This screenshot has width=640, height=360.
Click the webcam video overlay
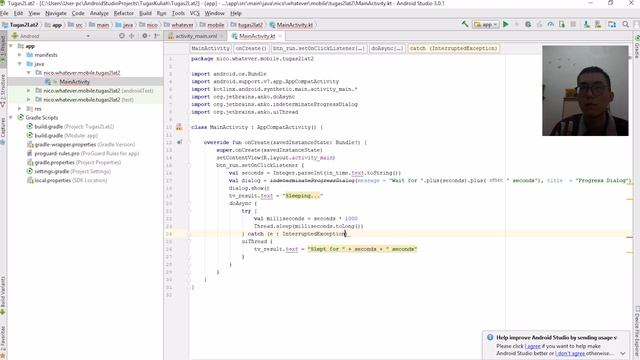click(585, 91)
